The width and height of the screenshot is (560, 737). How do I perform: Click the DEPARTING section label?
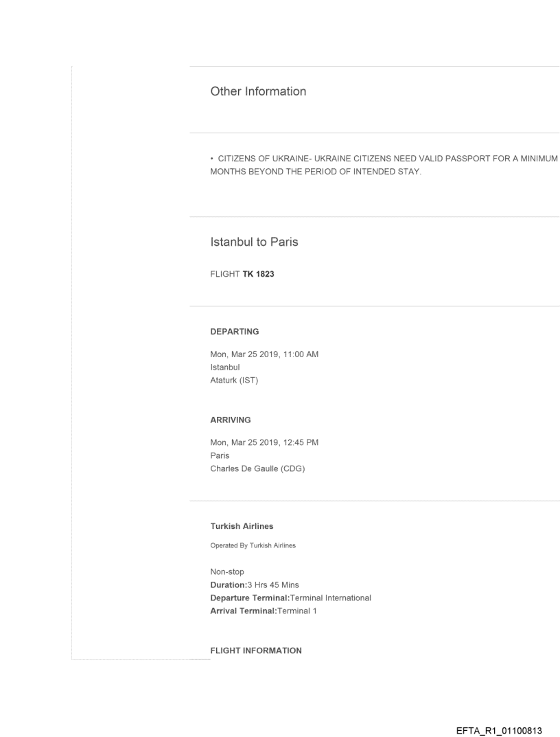coord(235,332)
